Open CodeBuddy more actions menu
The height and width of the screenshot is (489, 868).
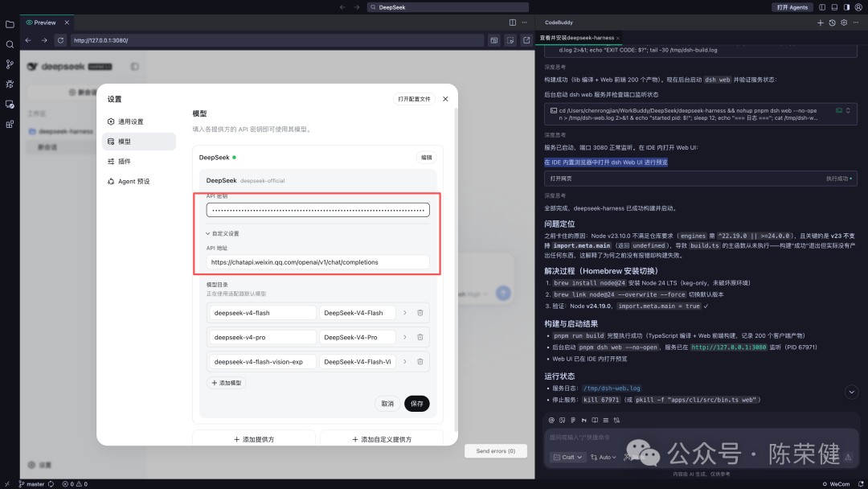(856, 23)
